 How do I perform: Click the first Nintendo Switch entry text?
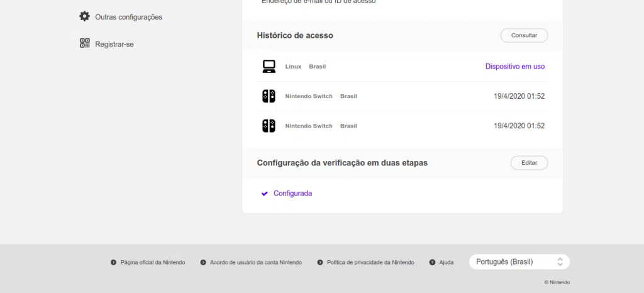(309, 96)
